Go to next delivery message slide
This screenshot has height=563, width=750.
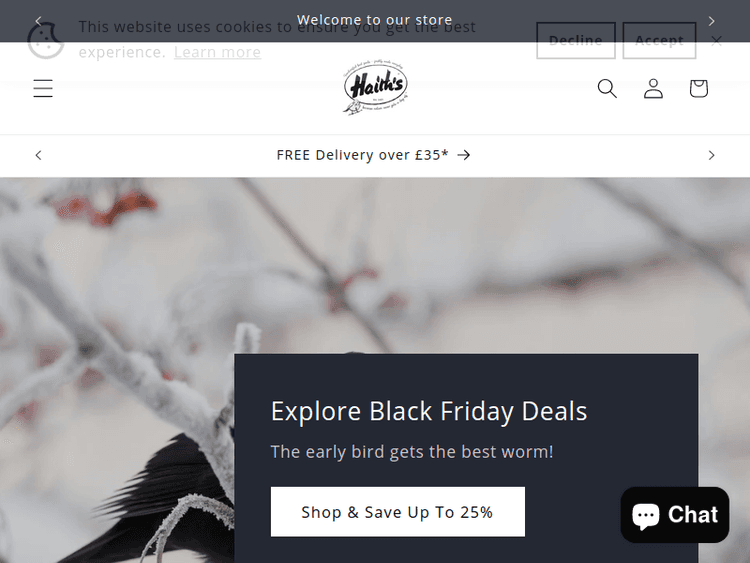[x=711, y=155]
